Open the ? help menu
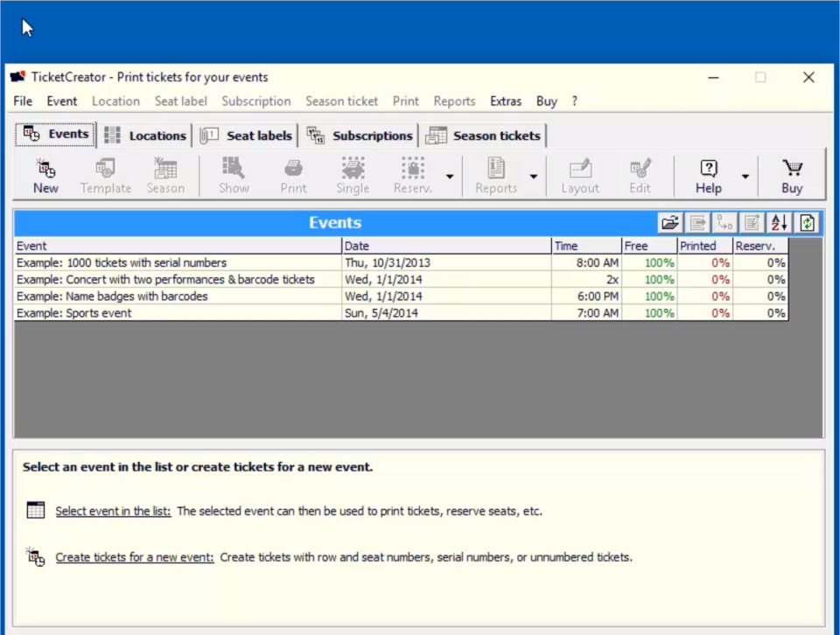 point(574,101)
